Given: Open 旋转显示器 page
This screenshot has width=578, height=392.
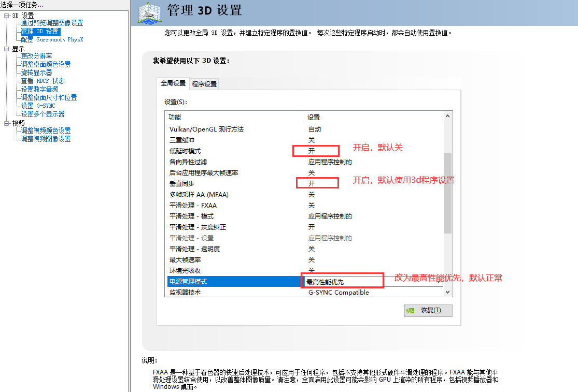Looking at the screenshot, I should [36, 73].
